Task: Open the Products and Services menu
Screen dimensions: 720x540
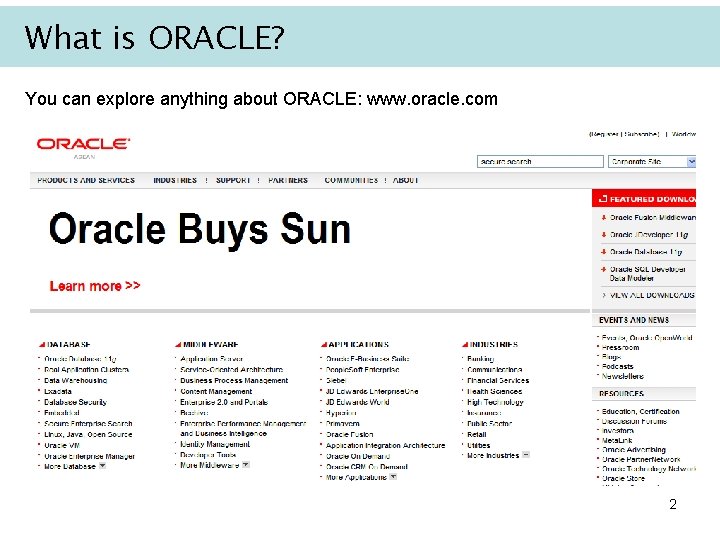Action: coord(86,180)
